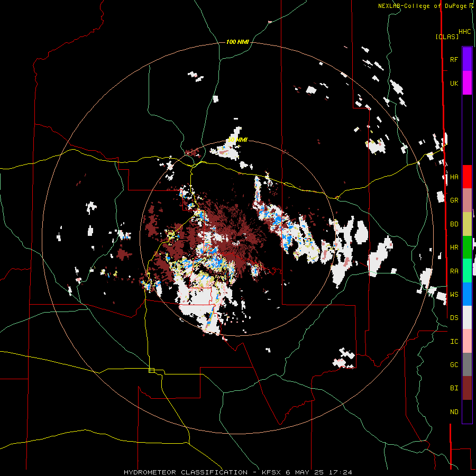Screen dimensions: 476x476
Task: Click the HHC product code label
Action: coord(465,32)
